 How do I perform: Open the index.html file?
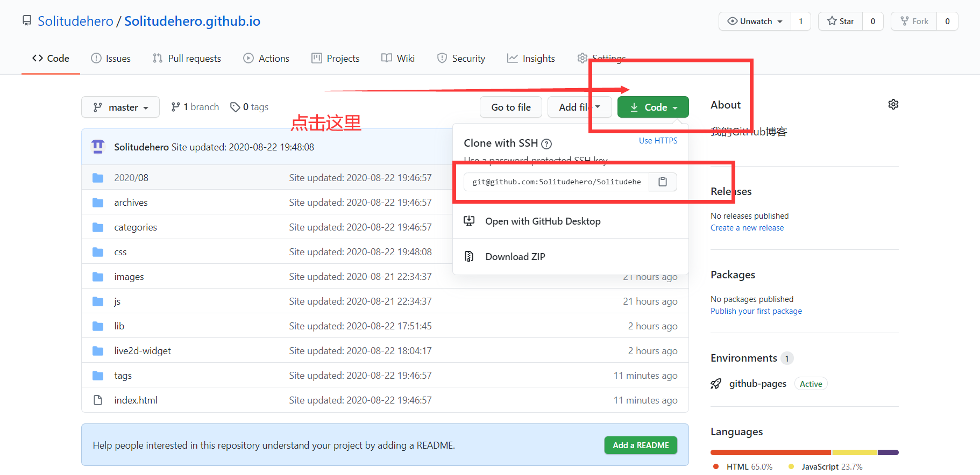pos(136,400)
